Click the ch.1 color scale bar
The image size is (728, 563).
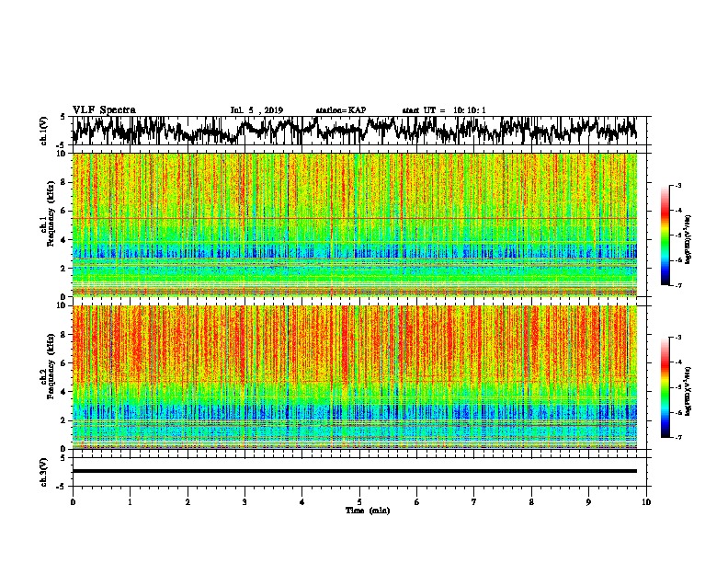665,236
